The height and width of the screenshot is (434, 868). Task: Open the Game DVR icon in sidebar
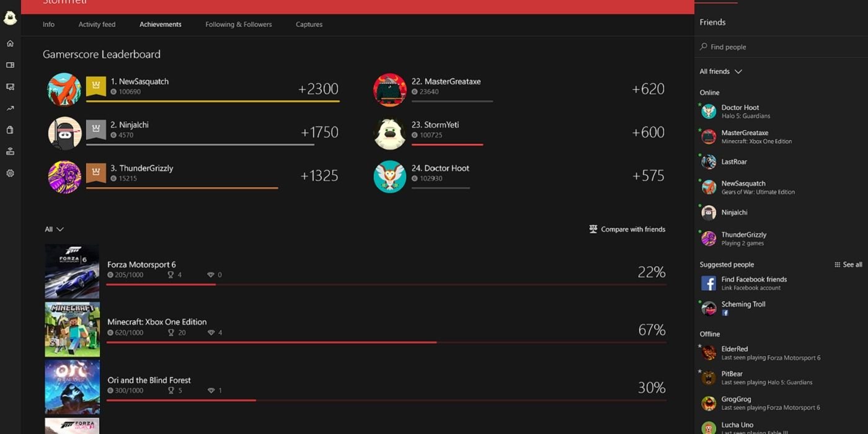(10, 87)
